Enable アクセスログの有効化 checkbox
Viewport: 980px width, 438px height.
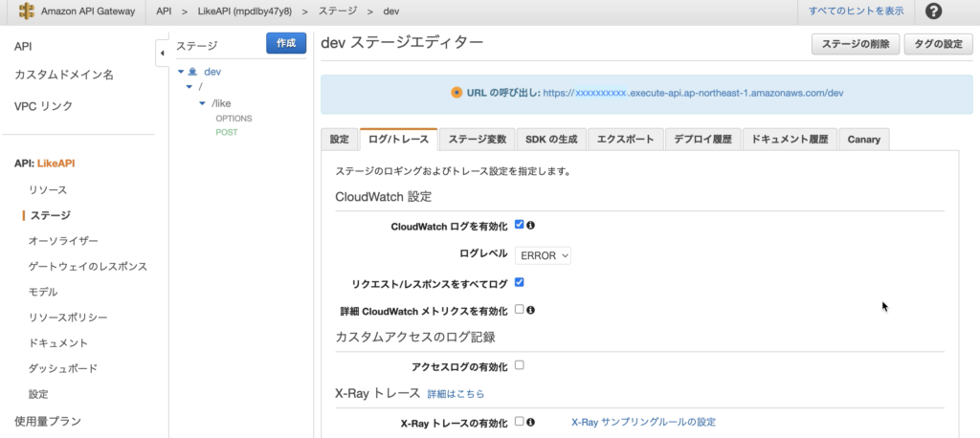(x=520, y=365)
